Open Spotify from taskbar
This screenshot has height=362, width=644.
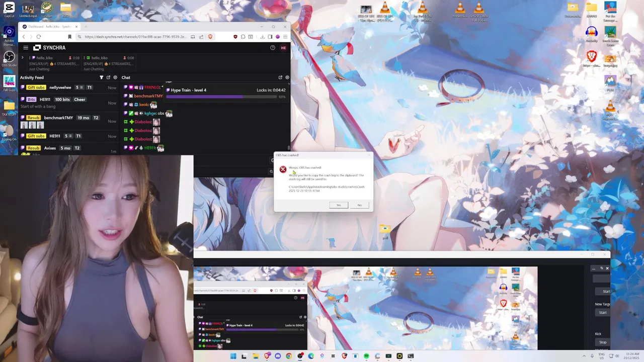pyautogui.click(x=366, y=356)
